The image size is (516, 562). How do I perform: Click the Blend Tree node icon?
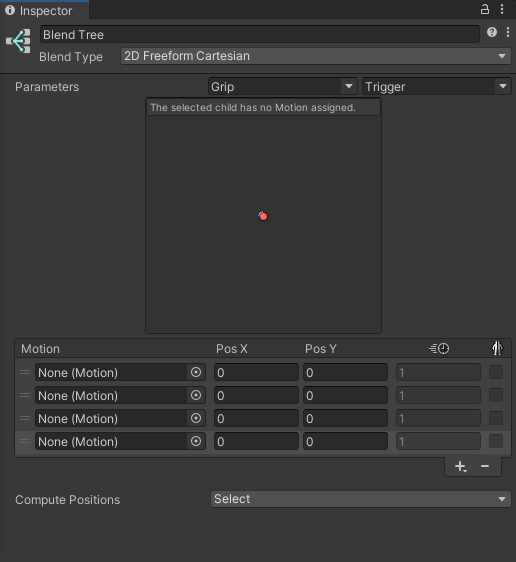click(19, 41)
